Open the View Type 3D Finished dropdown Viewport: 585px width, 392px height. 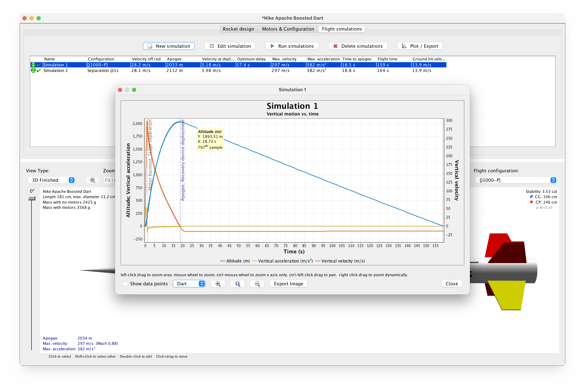(52, 180)
